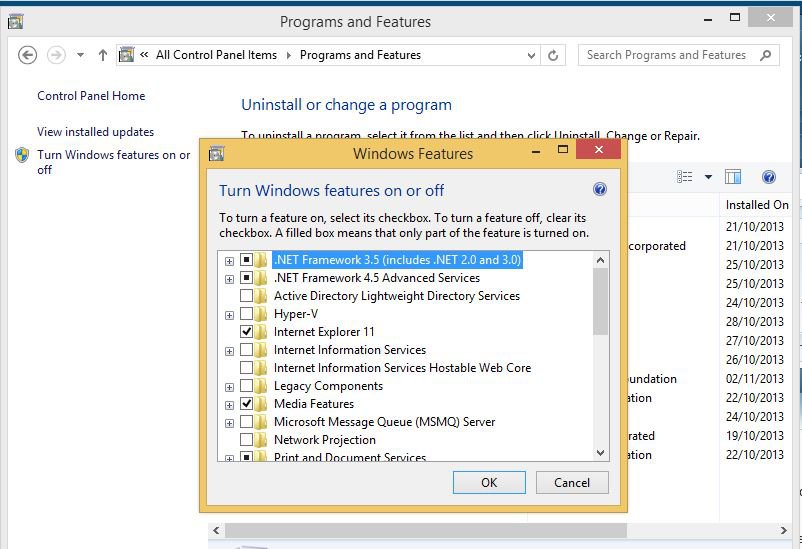
Task: Enable Active Directory Lightweight Directory Services checkbox
Action: (x=246, y=295)
